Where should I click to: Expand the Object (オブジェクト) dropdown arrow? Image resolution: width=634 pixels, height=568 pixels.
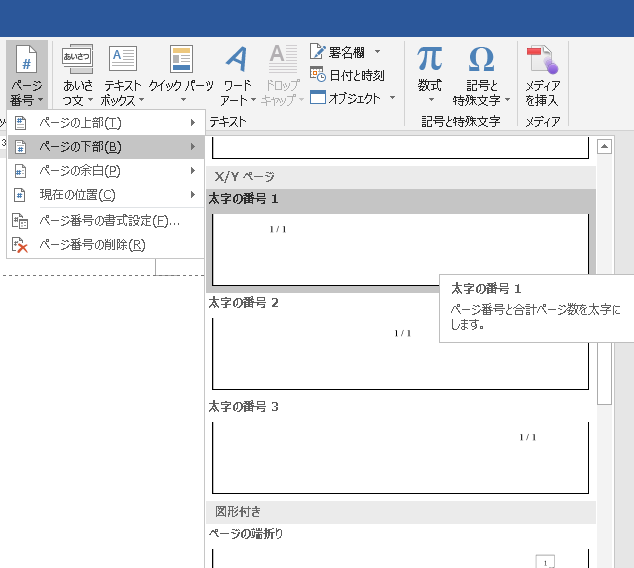pos(392,98)
